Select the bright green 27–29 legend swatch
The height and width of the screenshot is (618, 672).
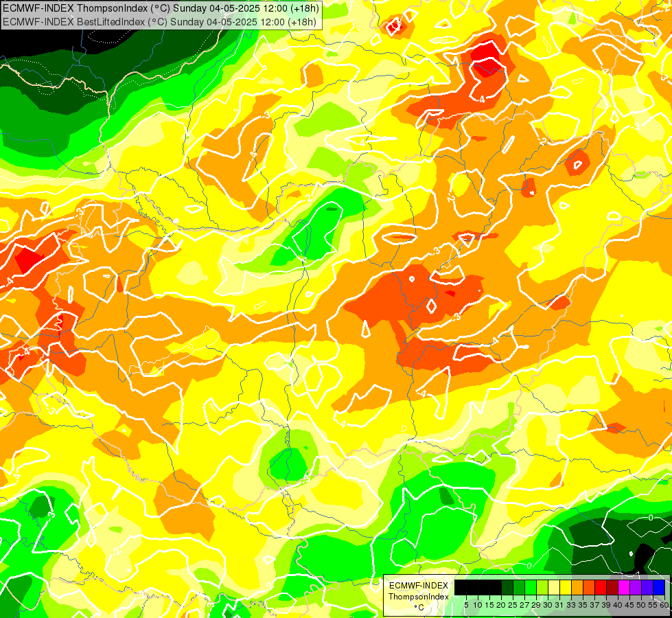(x=531, y=588)
